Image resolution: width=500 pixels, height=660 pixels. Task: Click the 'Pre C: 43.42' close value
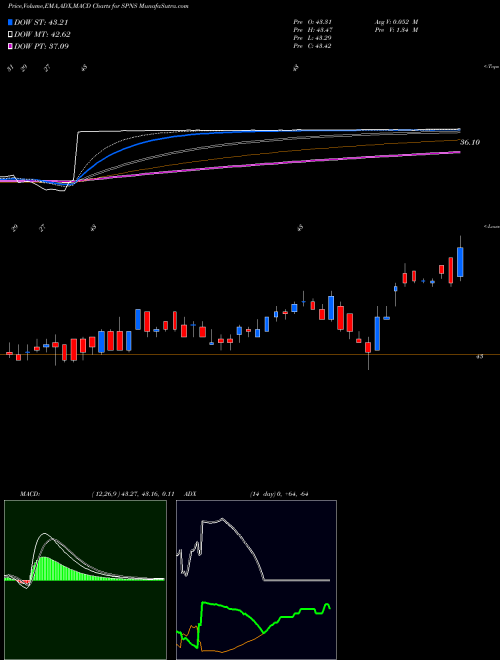[313, 46]
